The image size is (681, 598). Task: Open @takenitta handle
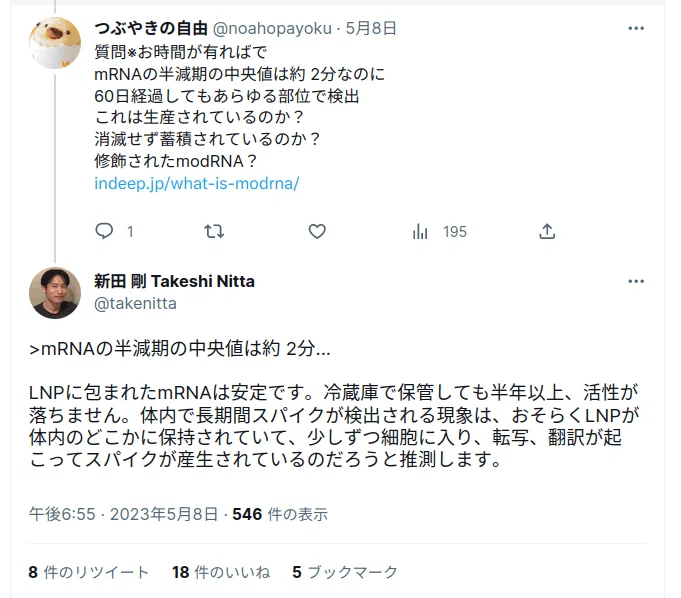click(136, 303)
